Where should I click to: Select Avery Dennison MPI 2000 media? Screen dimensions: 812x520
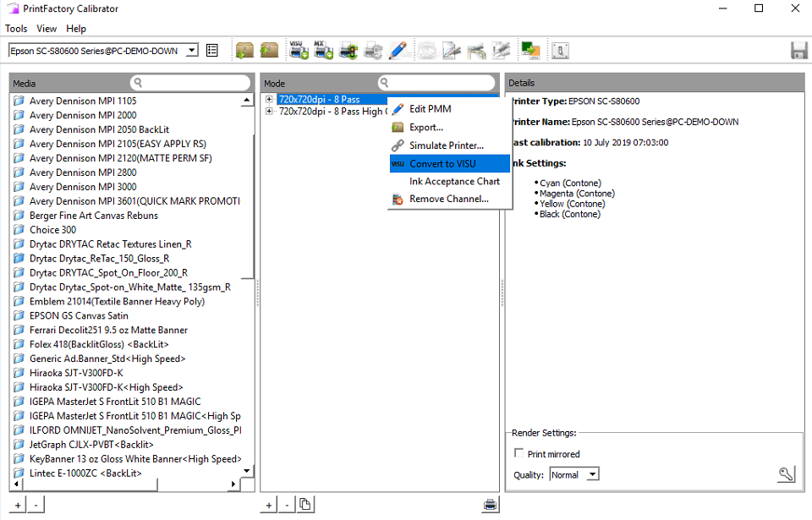[83, 115]
